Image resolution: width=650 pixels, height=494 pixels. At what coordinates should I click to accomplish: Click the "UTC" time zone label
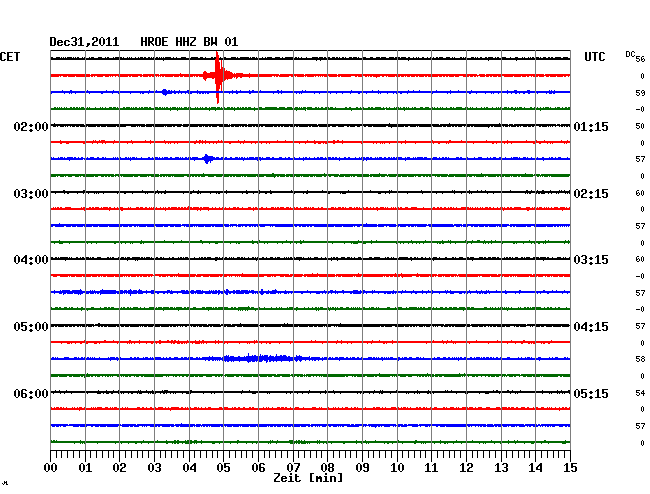click(594, 57)
